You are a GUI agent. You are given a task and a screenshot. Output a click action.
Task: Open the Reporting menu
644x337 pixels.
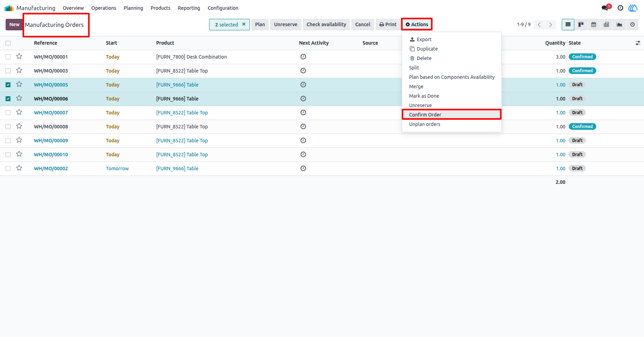(189, 8)
